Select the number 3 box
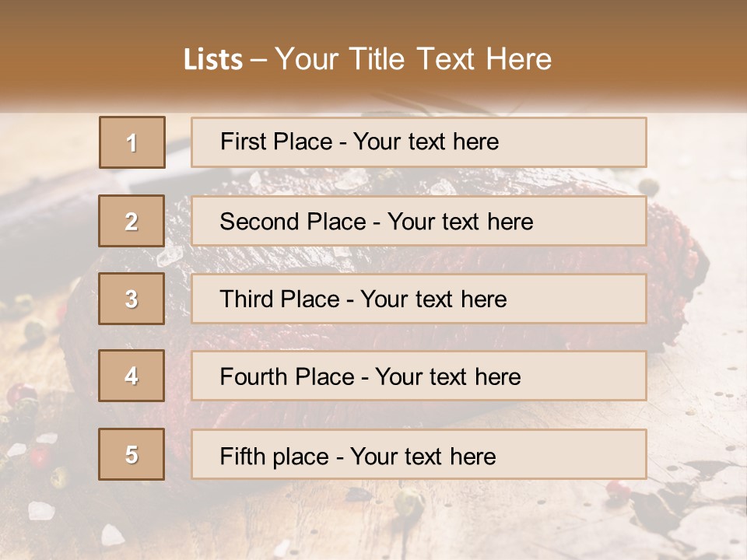The height and width of the screenshot is (560, 747). [132, 299]
